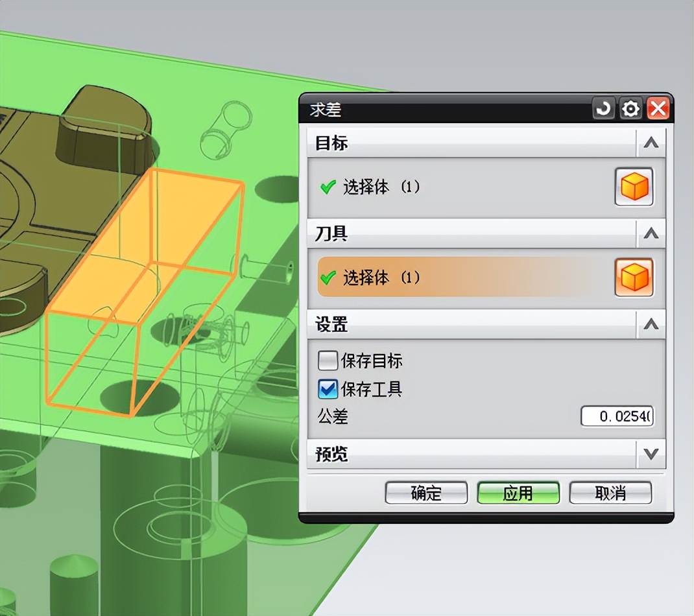Collapse the 刀具 section
Viewport: 694px width, 616px height.
[651, 234]
